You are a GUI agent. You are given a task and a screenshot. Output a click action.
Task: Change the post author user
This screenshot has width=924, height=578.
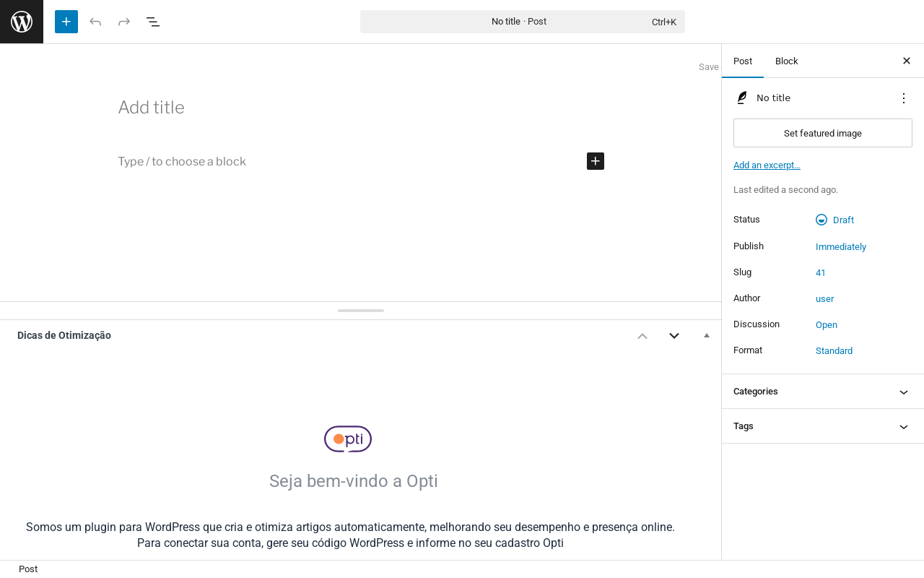point(824,298)
